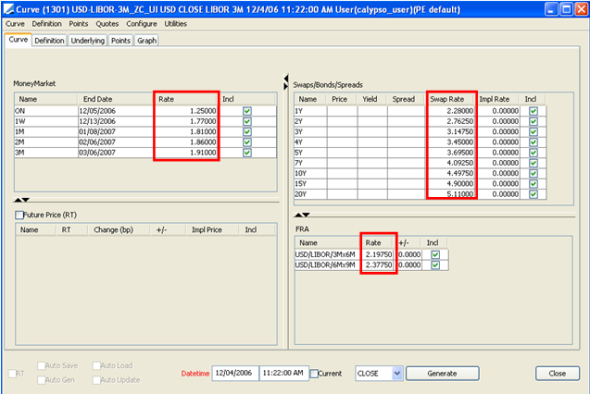The image size is (590, 394).
Task: Click the time field showing 11:22:00 AM
Action: point(284,373)
